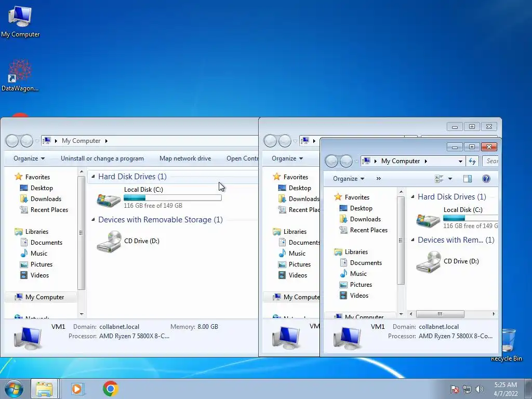Click the search field in the front window

tap(490, 161)
